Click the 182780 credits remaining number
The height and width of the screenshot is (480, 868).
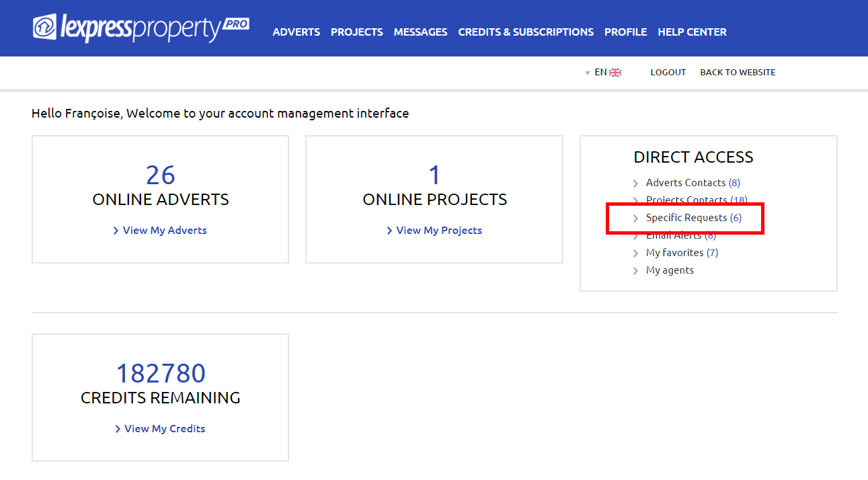(161, 373)
